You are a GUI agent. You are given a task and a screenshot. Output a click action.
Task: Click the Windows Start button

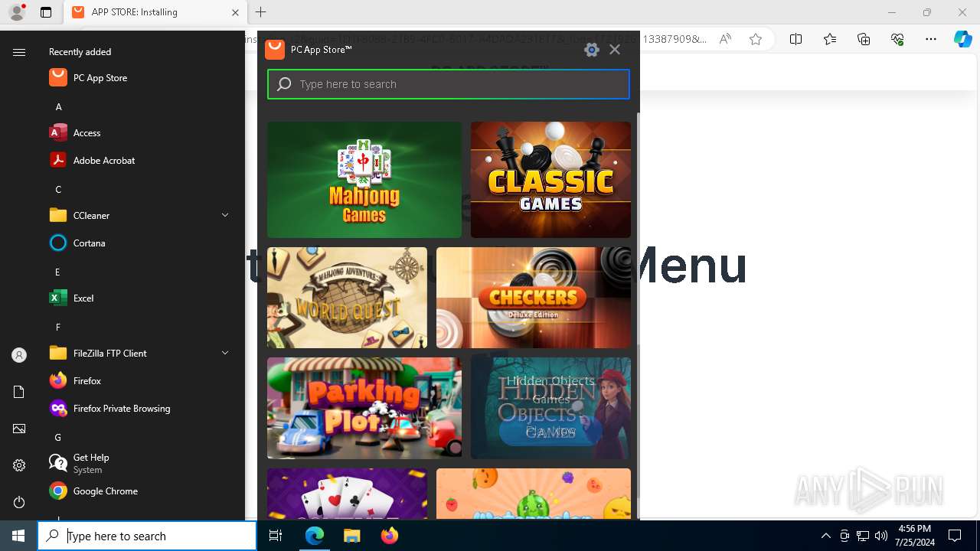(x=18, y=536)
